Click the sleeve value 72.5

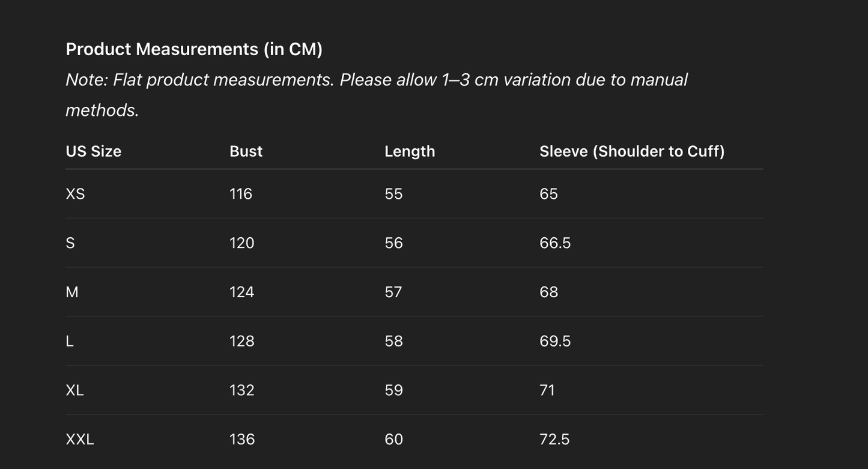554,440
